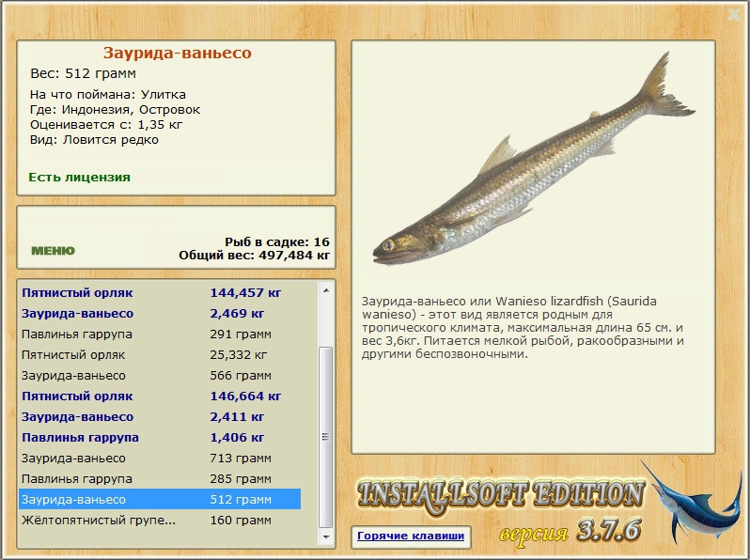Select Павлинья гаррупа 291 грамм row
The width and height of the screenshot is (750, 560).
(160, 334)
